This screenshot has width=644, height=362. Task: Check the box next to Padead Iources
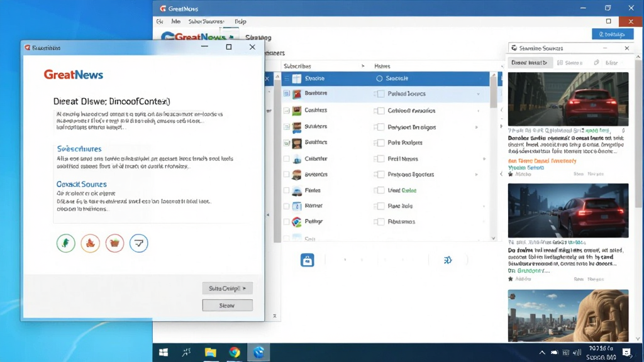tap(380, 94)
